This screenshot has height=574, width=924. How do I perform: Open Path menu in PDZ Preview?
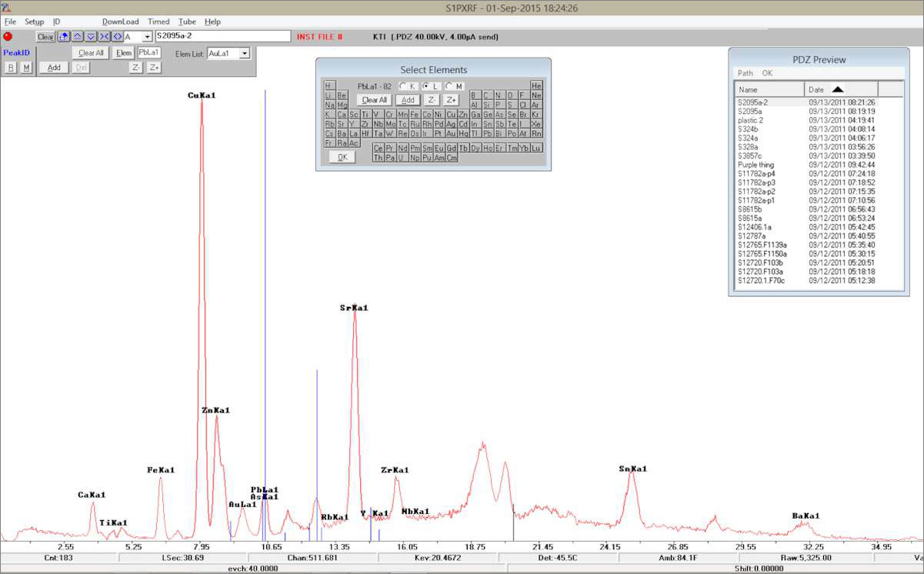point(746,73)
